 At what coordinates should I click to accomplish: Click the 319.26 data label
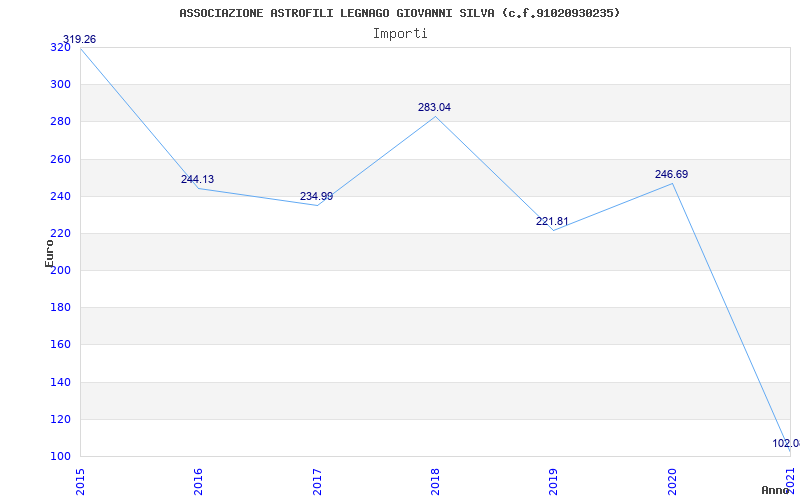[79, 39]
